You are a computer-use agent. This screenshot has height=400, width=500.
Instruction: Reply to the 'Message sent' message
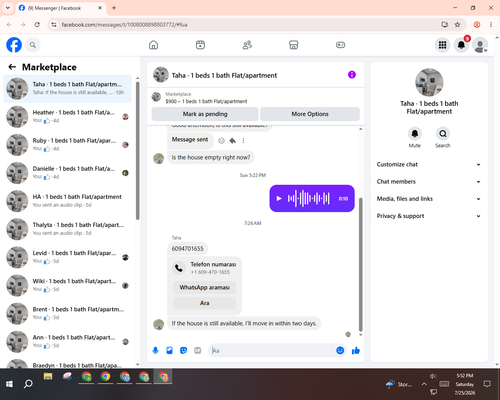tap(233, 141)
